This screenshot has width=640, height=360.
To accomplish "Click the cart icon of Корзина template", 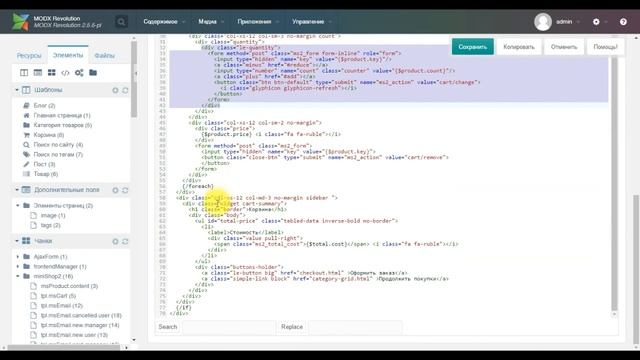I will click(27, 135).
